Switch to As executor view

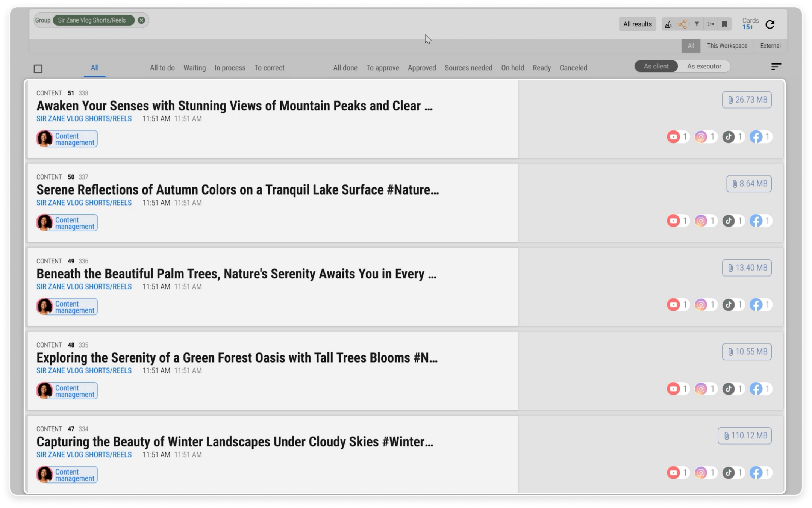tap(704, 67)
